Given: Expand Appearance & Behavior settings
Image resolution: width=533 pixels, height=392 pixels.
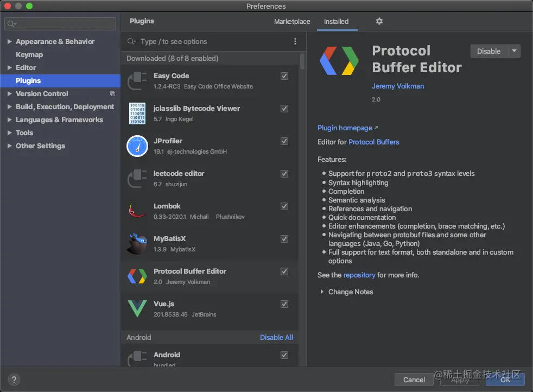Looking at the screenshot, I should [x=10, y=41].
